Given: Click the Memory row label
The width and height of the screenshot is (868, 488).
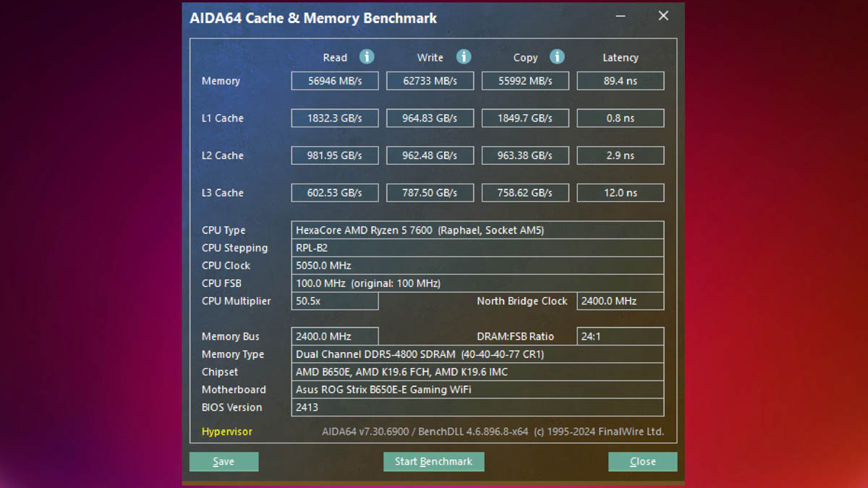Looking at the screenshot, I should tap(221, 81).
